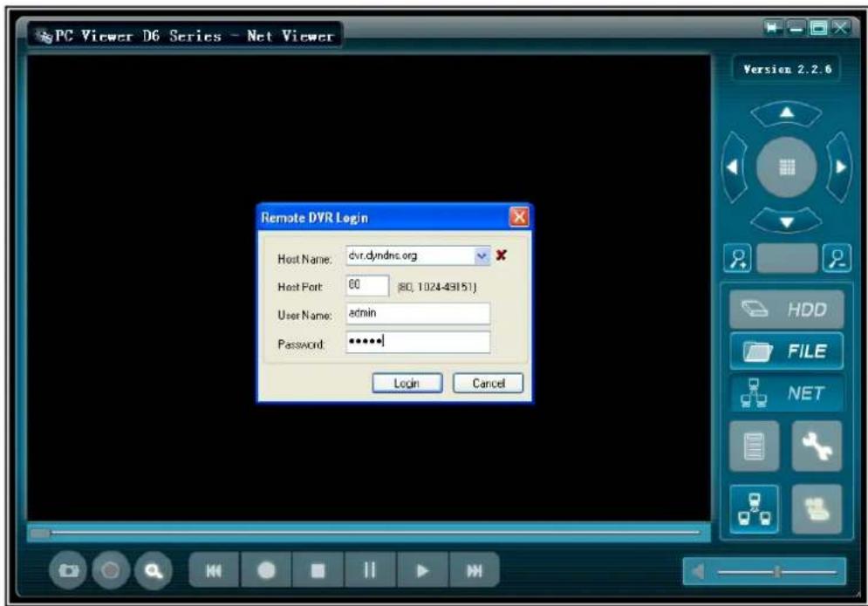Click the Cancel button
The width and height of the screenshot is (868, 606).
pyautogui.click(x=488, y=383)
